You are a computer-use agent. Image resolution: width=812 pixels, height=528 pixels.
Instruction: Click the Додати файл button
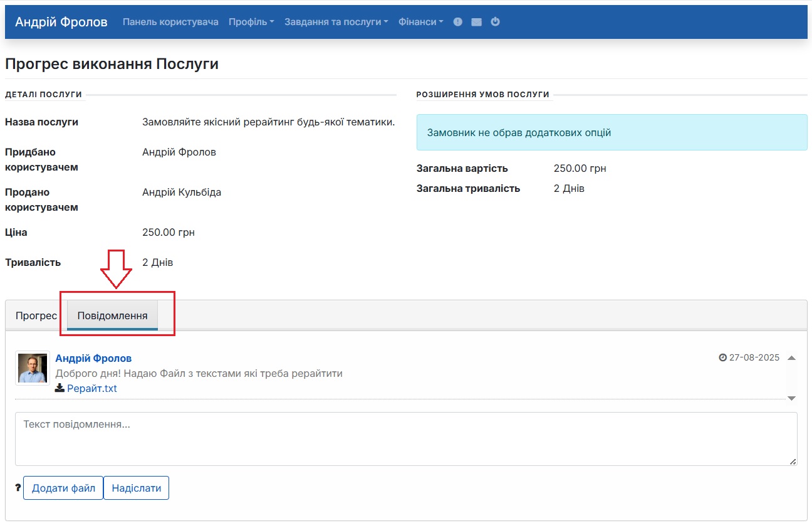[63, 488]
